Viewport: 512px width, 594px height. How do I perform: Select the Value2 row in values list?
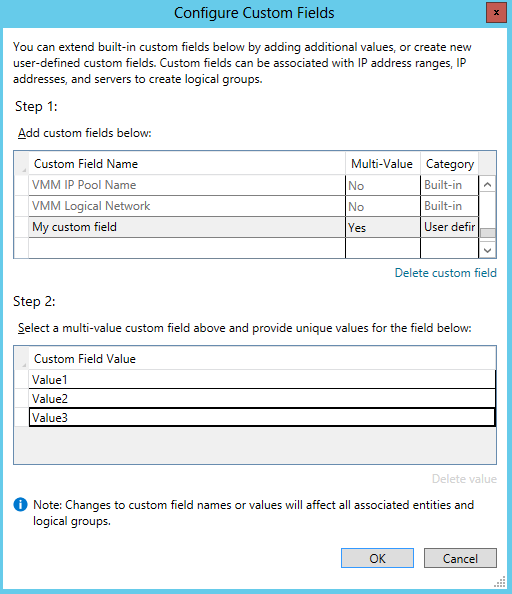262,399
